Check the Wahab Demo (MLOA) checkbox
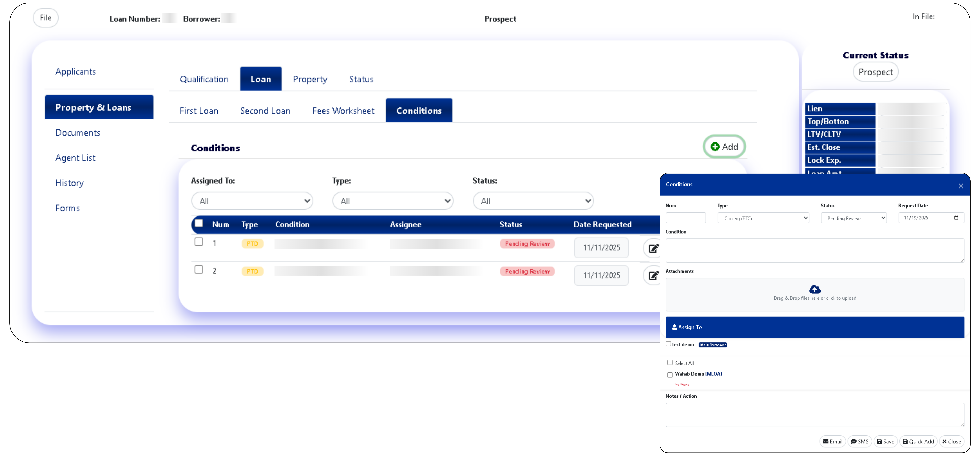This screenshot has width=980, height=458. pos(670,375)
